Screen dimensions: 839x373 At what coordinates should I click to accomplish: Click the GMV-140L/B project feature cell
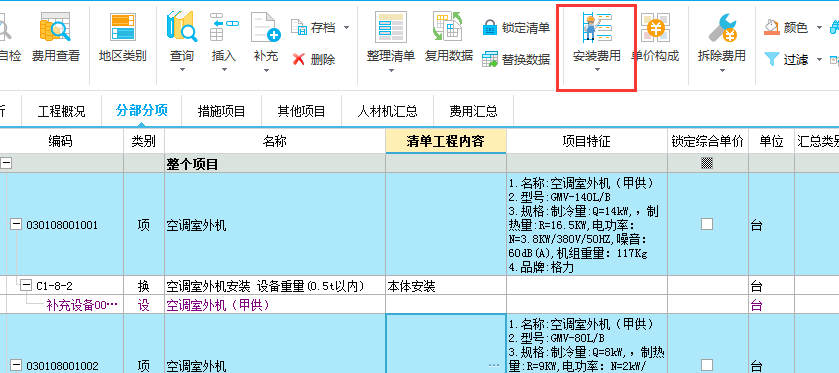click(586, 225)
